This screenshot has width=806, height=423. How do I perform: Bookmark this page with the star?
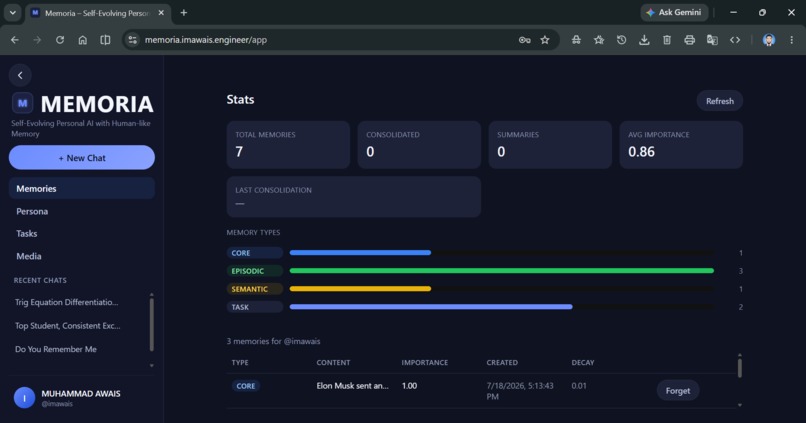pyautogui.click(x=545, y=40)
